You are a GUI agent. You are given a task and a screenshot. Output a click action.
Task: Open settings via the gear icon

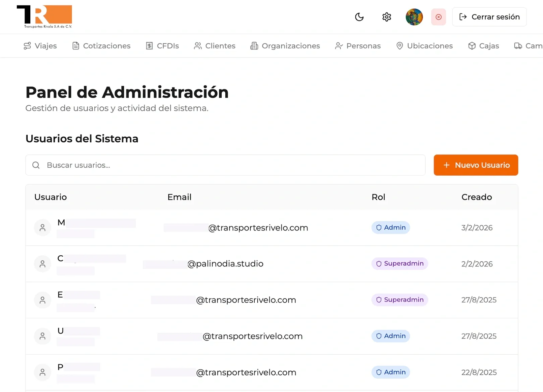pos(386,17)
